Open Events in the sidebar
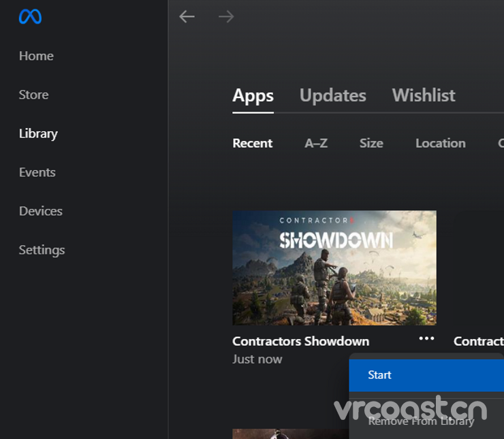The width and height of the screenshot is (504, 439). click(x=37, y=172)
